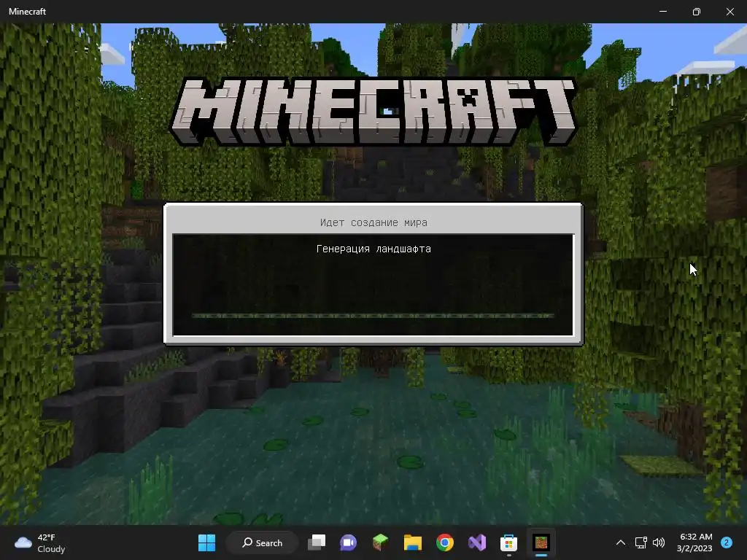
Task: Close the Minecraft window
Action: click(x=729, y=12)
